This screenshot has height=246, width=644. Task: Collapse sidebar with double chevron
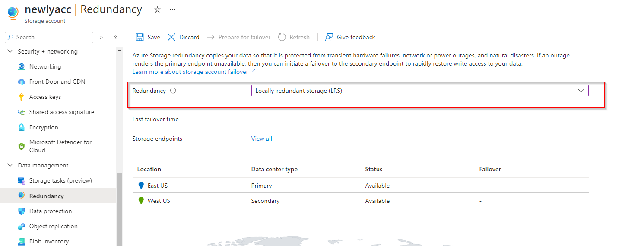115,38
